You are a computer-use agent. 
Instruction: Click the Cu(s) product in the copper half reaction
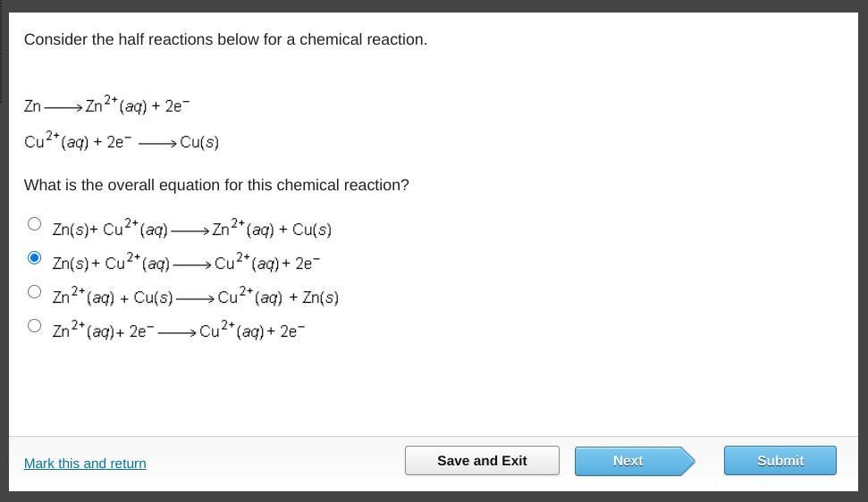[x=199, y=142]
